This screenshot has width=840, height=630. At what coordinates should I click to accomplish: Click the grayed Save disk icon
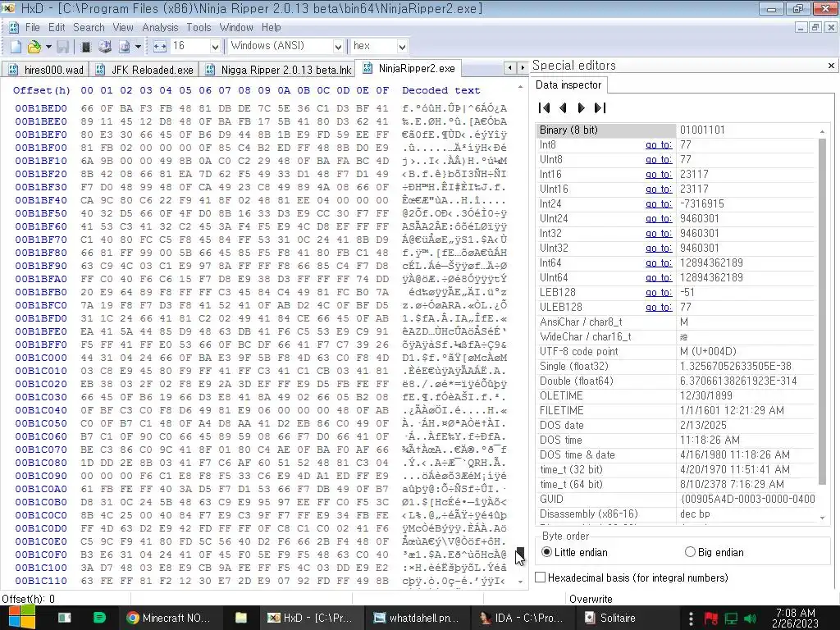(x=62, y=47)
